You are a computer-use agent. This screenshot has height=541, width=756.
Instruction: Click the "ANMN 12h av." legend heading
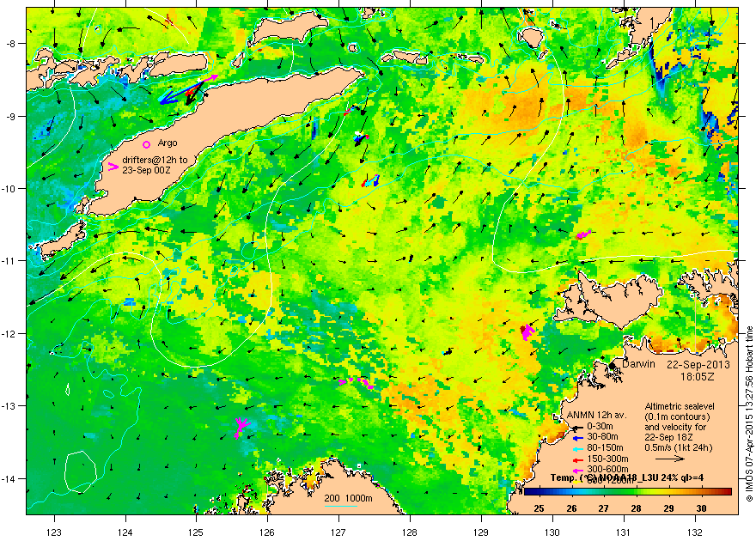click(596, 416)
